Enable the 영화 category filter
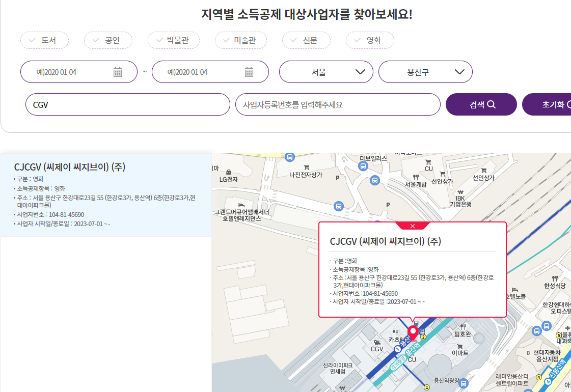Viewport: 571px width, 392px height. (370, 40)
